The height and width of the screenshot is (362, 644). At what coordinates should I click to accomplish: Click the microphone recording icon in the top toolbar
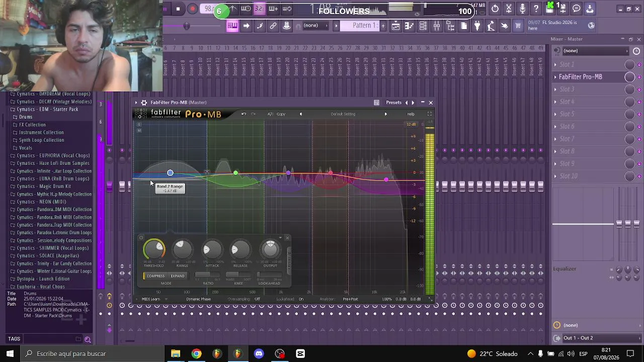coord(522,9)
